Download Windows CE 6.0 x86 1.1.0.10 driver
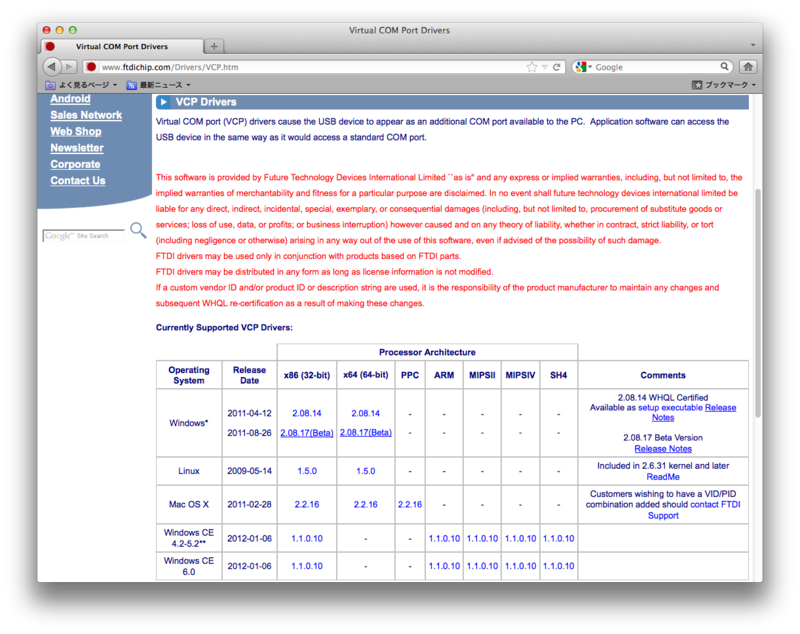Image resolution: width=800 pixels, height=634 pixels. [x=307, y=566]
